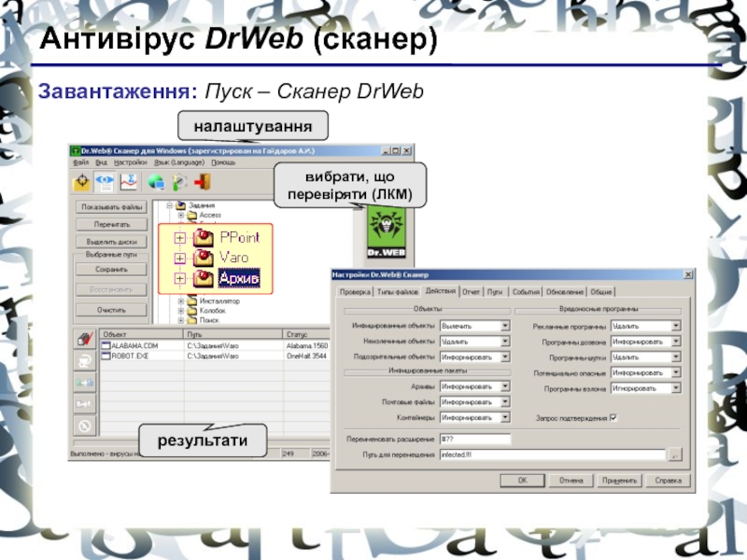Viewport: 747px width, 560px height.
Task: Click the scan target icon in the scanner toolbar
Action: [82, 182]
